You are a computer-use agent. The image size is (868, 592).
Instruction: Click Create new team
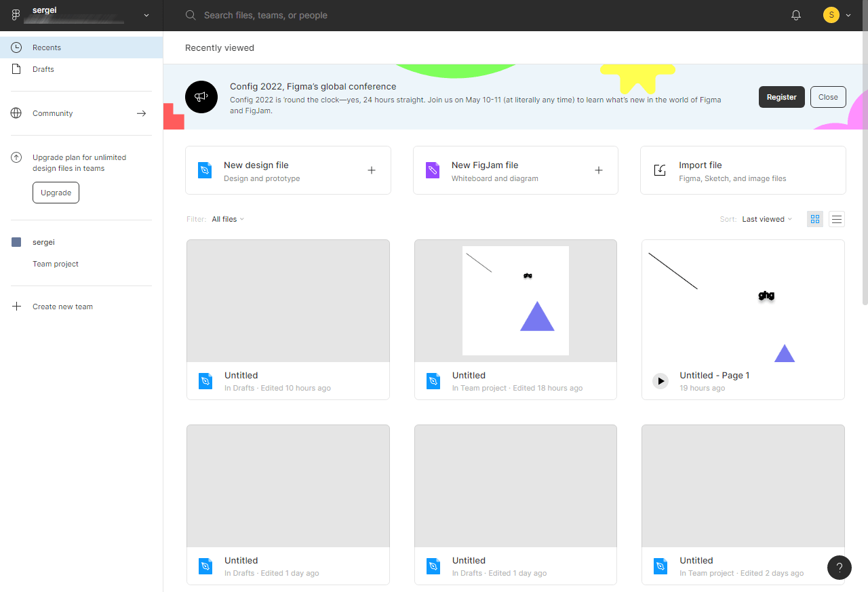coord(81,307)
